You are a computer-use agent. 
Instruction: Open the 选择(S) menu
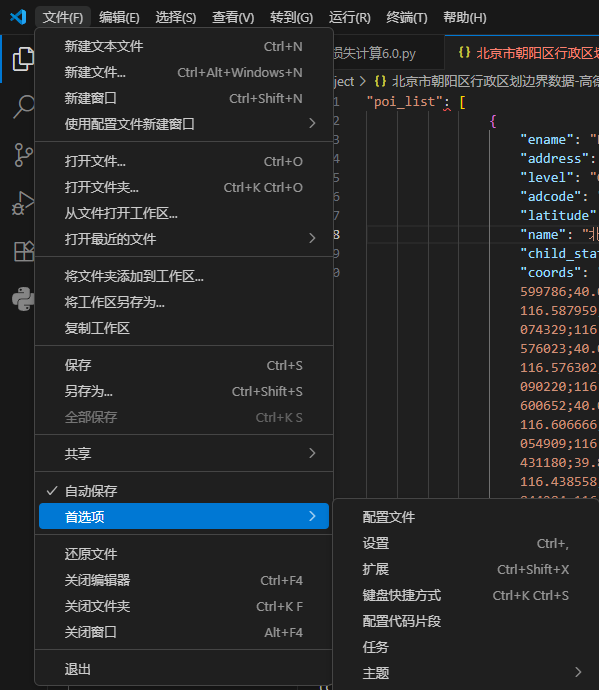coord(176,18)
